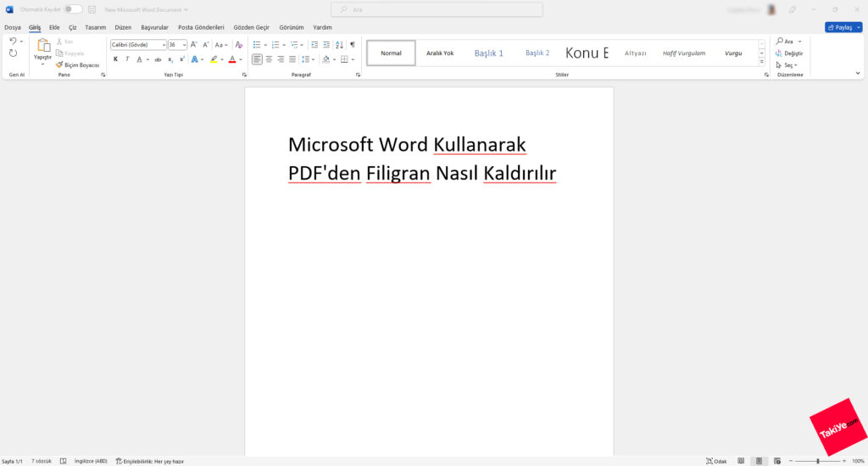
Task: Apply the Başlık 1 style
Action: tap(489, 53)
